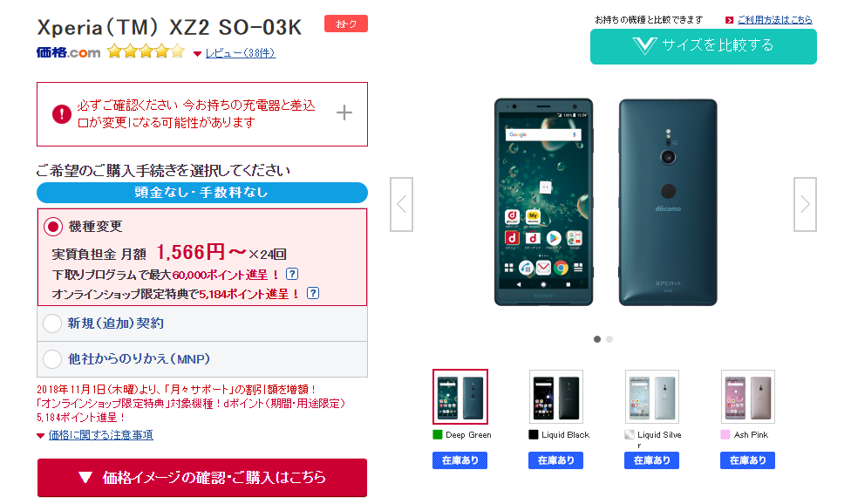Click the red exclamation warning icon
The width and height of the screenshot is (851, 504).
tap(62, 114)
